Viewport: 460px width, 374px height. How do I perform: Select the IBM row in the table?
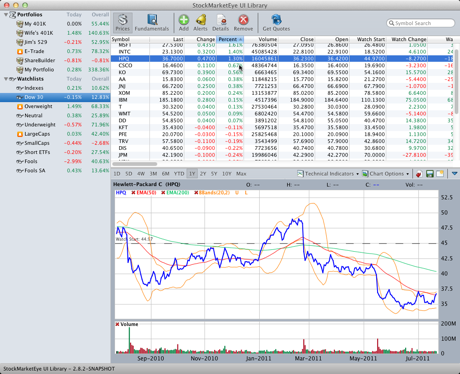click(x=283, y=100)
